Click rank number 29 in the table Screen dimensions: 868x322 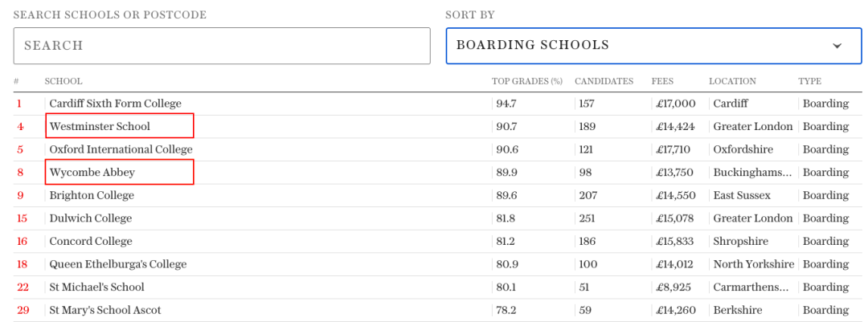point(22,311)
